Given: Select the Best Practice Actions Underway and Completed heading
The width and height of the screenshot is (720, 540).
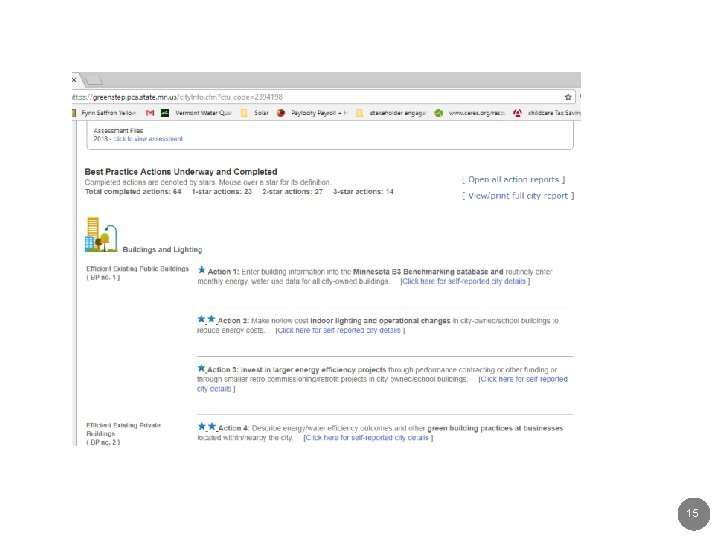Looking at the screenshot, I should (x=181, y=172).
